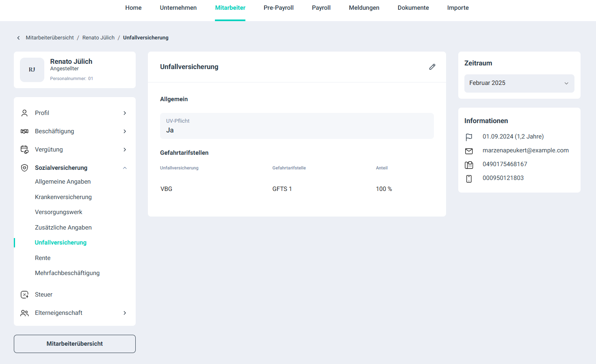Go to Renato Jülich breadcrumb link

[x=98, y=38]
